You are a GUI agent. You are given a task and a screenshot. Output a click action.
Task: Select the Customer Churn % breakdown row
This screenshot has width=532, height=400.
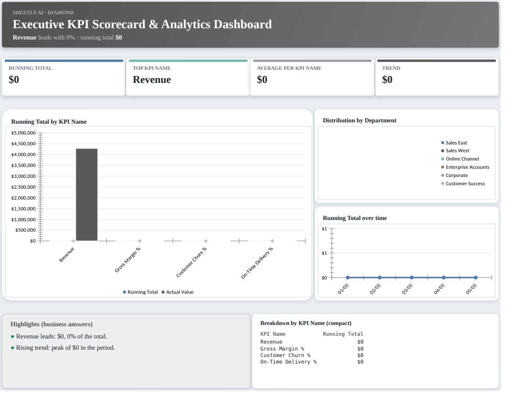(x=312, y=355)
